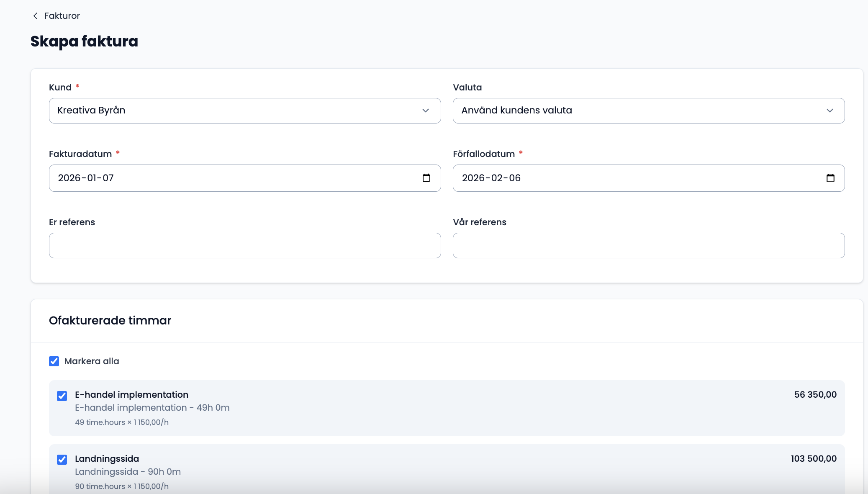The width and height of the screenshot is (868, 494).
Task: Open calendar picker for Förfallodatum
Action: (830, 178)
